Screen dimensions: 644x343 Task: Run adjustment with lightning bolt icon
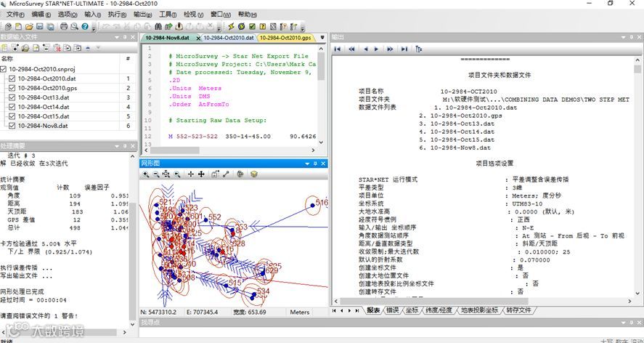point(231,27)
